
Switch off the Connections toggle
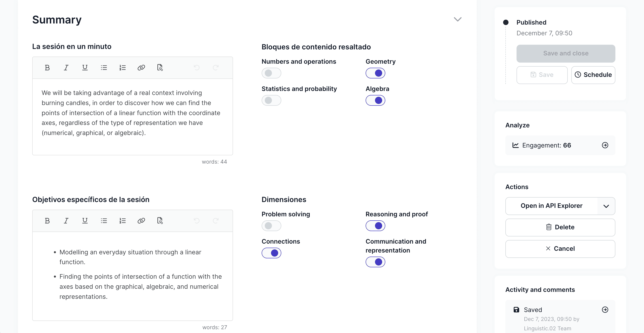click(271, 253)
